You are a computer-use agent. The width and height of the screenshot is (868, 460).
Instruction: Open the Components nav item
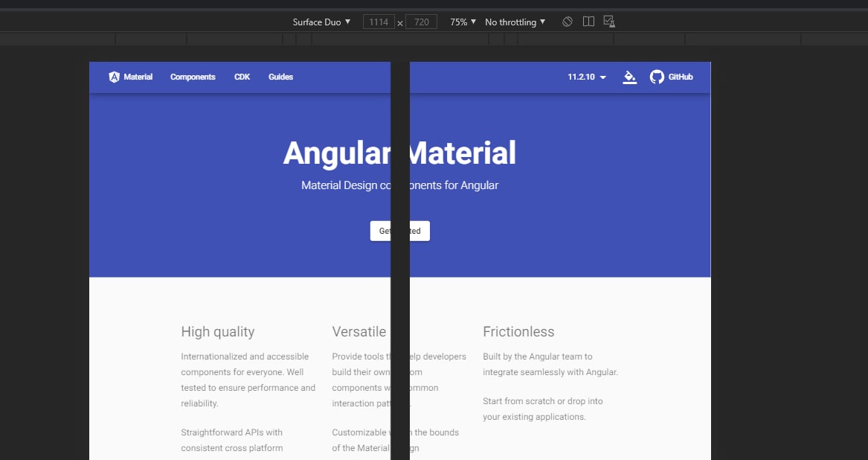click(x=193, y=77)
